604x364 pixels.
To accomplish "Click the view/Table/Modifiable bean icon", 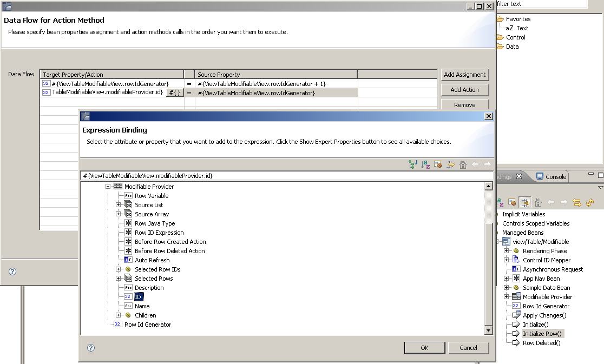I will point(507,242).
